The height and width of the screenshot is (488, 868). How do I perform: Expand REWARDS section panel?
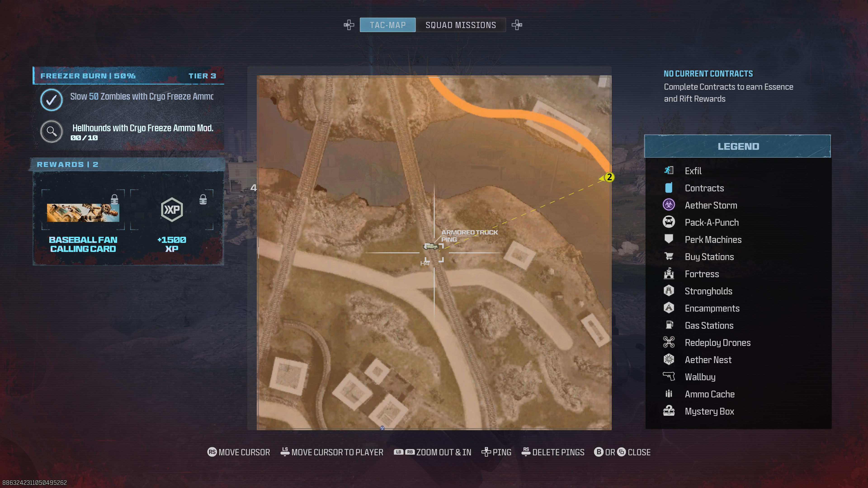67,164
